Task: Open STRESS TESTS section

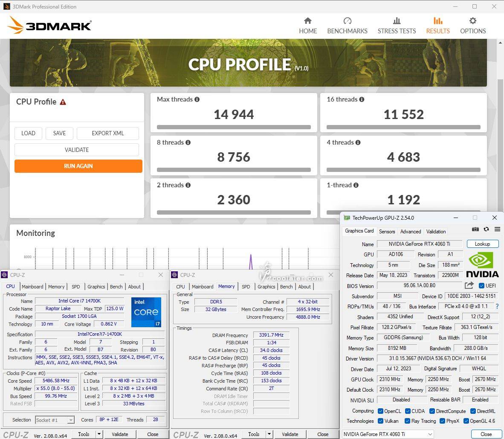Action: [x=397, y=26]
